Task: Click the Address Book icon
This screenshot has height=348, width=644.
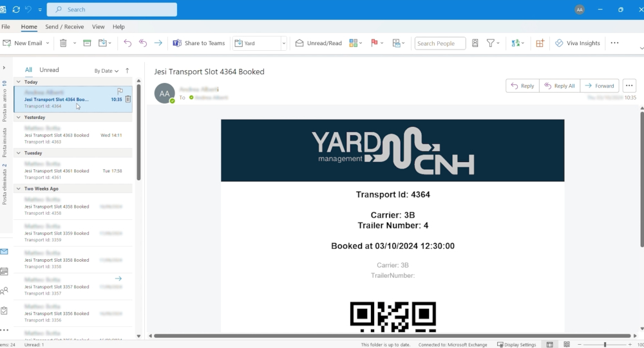Action: (475, 43)
